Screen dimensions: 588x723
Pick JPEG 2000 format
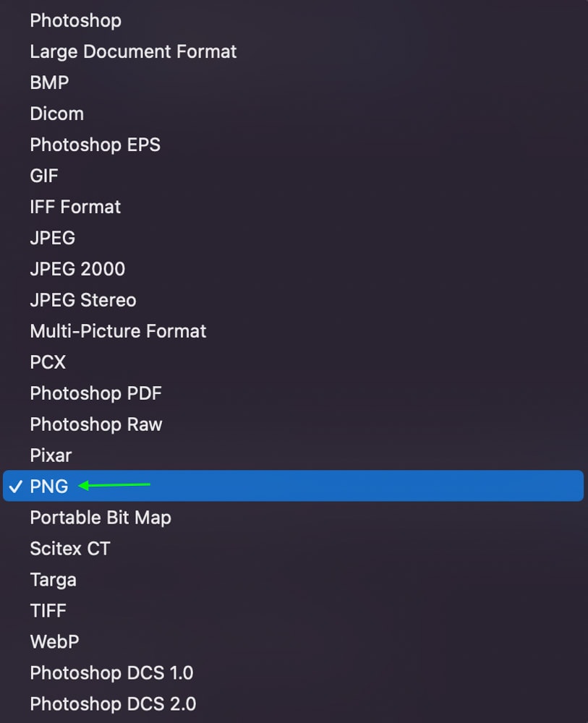[294, 269]
